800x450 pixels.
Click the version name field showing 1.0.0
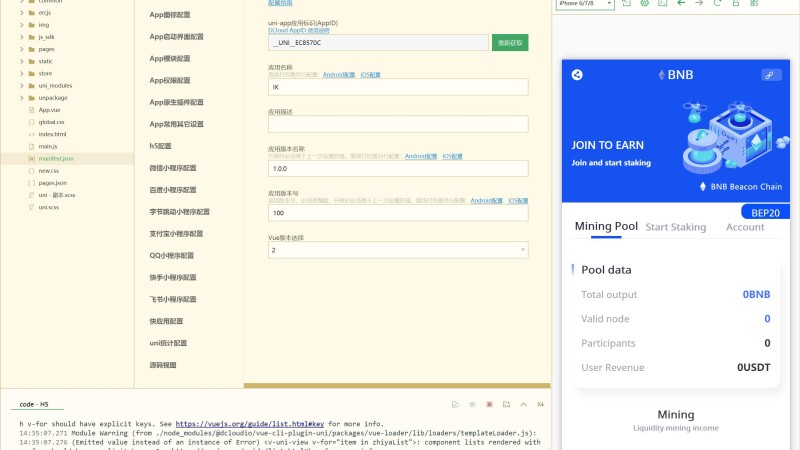(398, 169)
